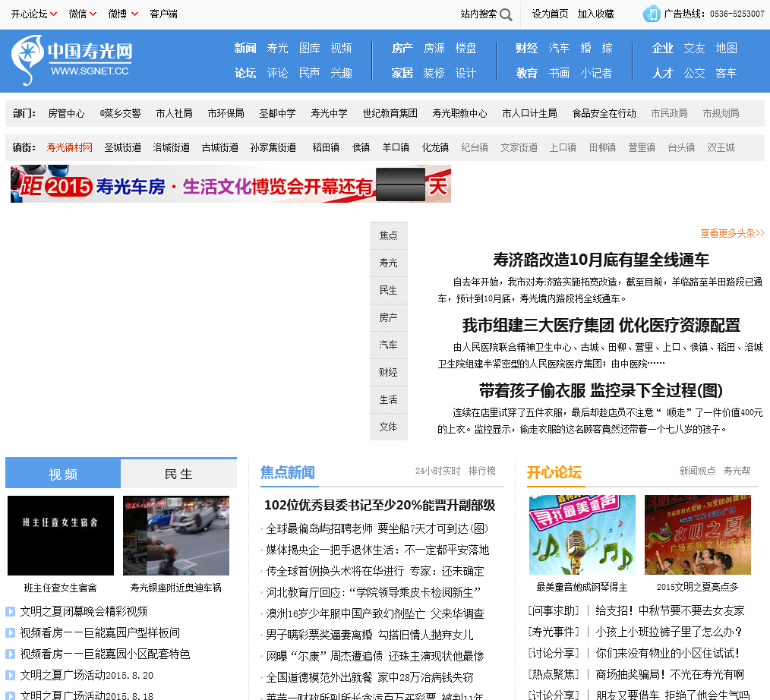Expand the 微信 dropdown menu
Screen dimensions: 770x700
click(93, 14)
